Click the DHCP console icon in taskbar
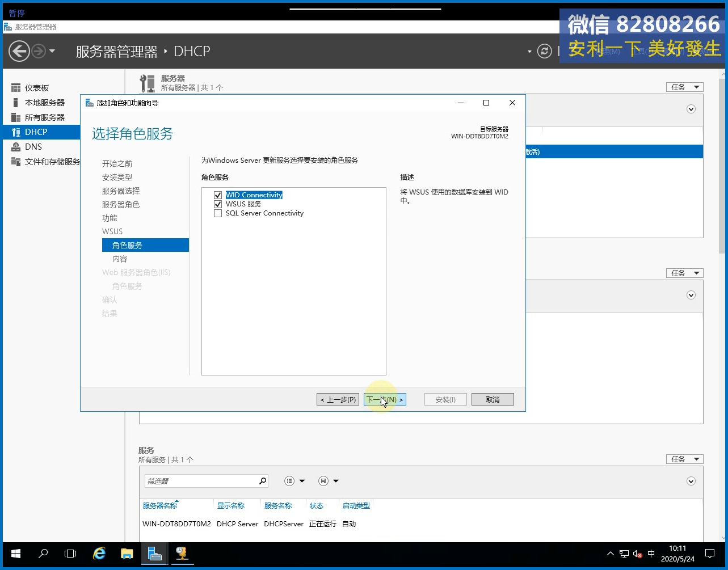Screen dimensions: 728x570 182,554
